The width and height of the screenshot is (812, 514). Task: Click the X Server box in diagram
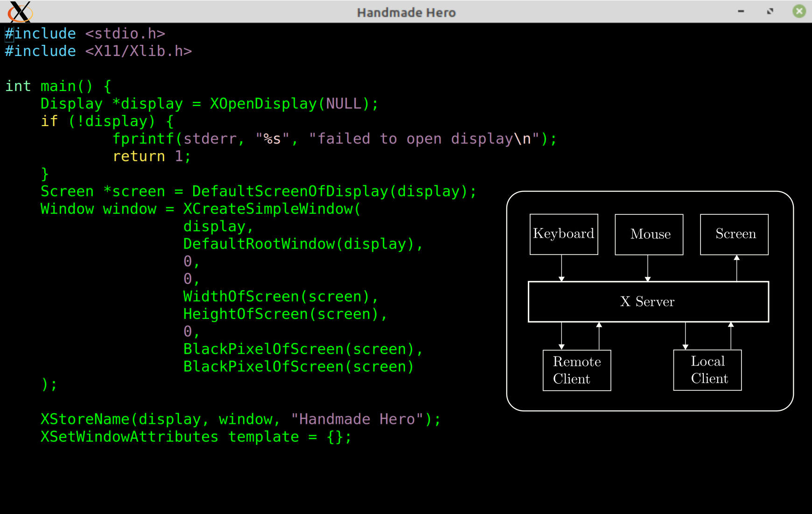click(649, 302)
